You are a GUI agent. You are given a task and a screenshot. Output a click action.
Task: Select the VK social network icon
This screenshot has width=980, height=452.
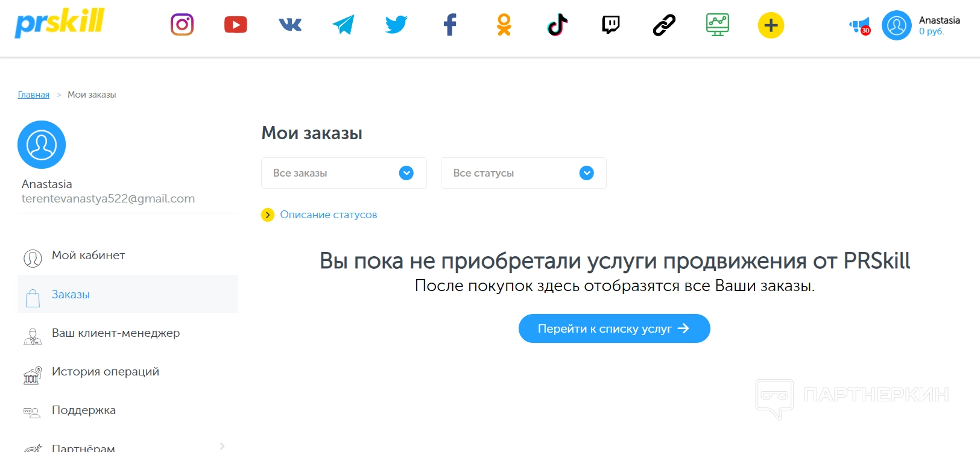click(290, 25)
